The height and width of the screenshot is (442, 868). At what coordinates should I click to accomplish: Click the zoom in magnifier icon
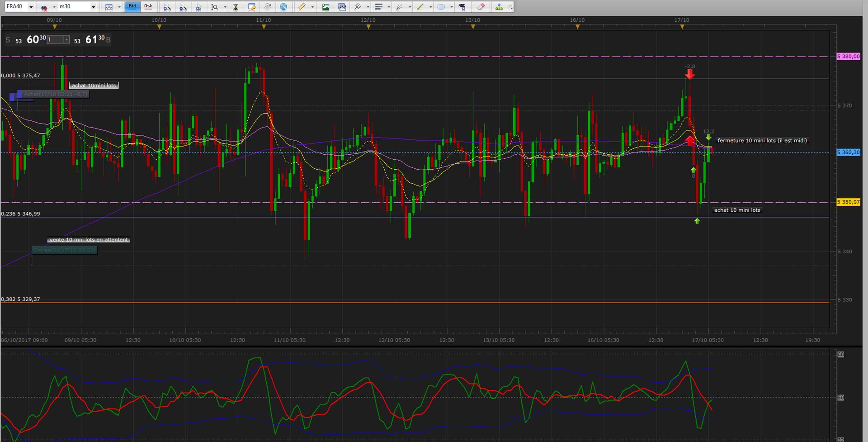point(167,7)
